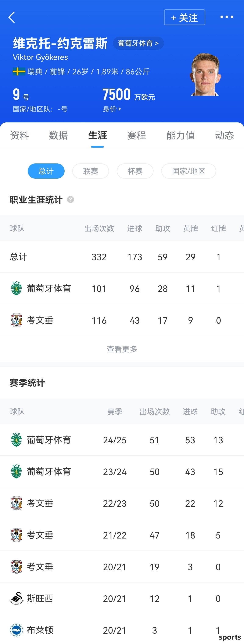244x644 pixels.
Task: Select the 总计 filter pill
Action: 46,171
